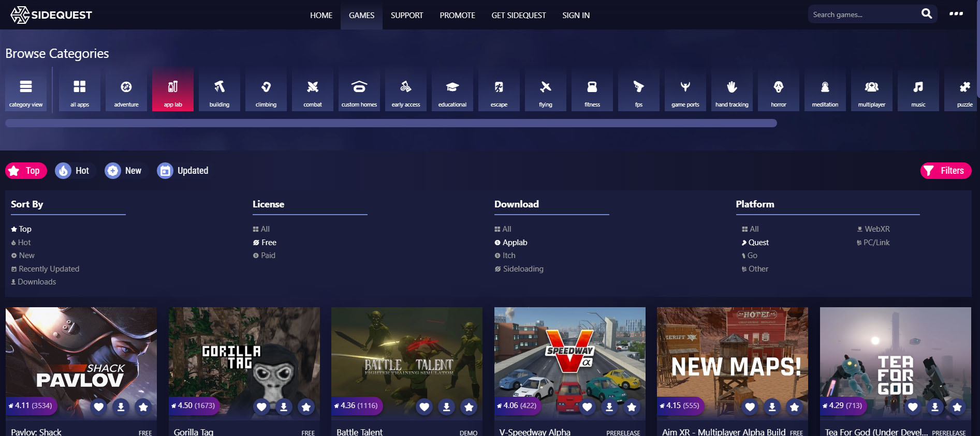Select WebXR platform filter
Image resolution: width=980 pixels, height=436 pixels.
point(873,229)
